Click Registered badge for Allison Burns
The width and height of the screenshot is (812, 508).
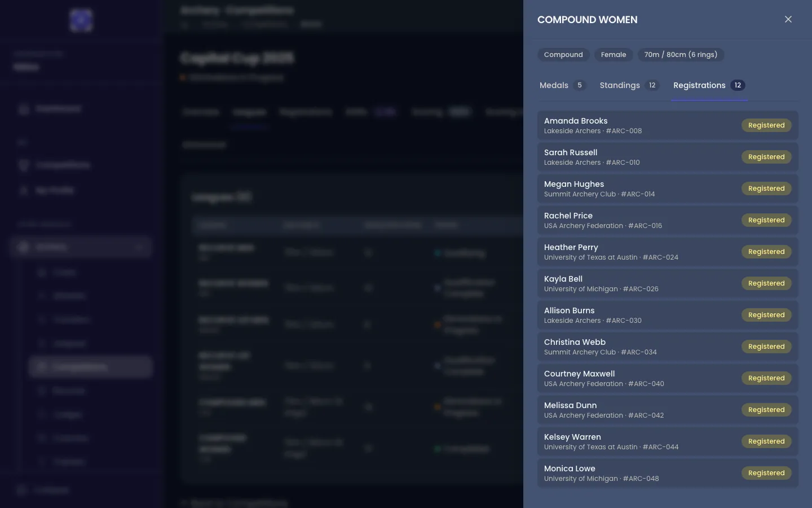pos(766,315)
